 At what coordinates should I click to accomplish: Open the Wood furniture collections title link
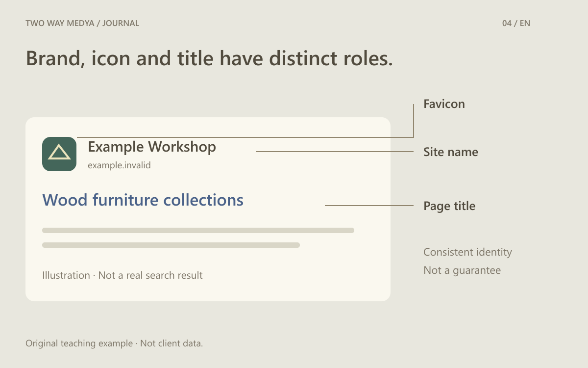[143, 200]
